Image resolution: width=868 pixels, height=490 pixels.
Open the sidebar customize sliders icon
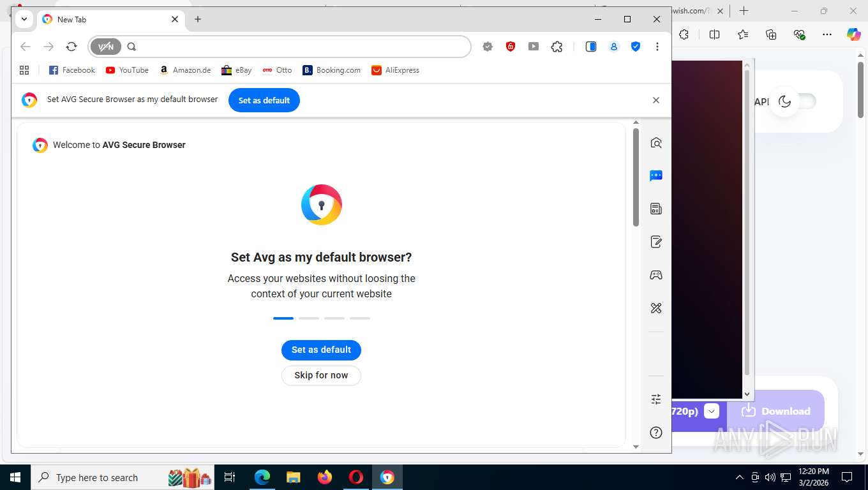(656, 399)
